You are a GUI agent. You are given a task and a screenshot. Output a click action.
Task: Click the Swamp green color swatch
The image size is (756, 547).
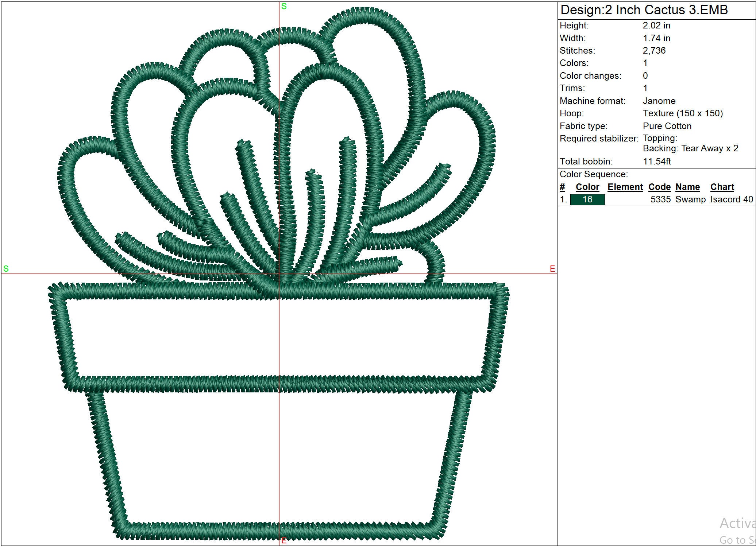coord(587,199)
